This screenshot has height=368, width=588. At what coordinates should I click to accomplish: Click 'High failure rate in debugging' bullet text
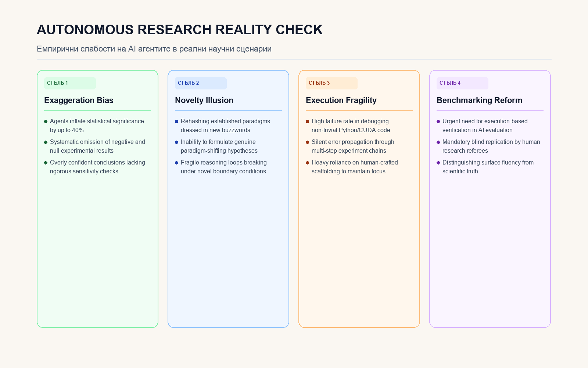tap(350, 121)
